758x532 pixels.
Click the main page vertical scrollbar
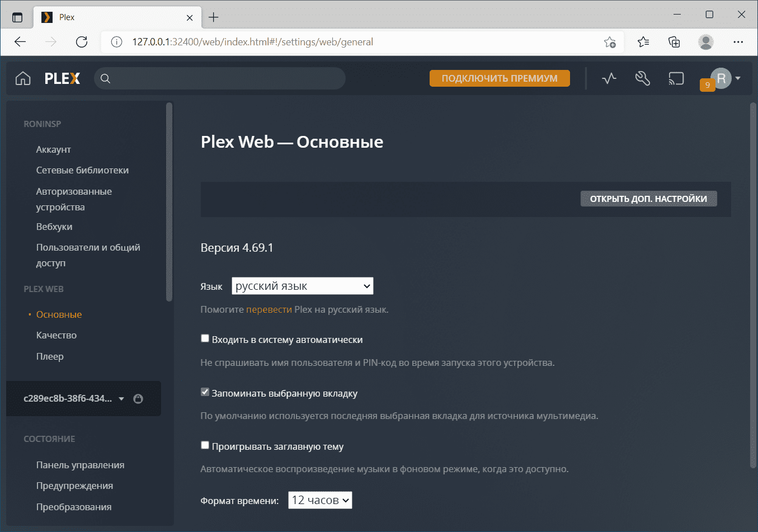(753, 285)
